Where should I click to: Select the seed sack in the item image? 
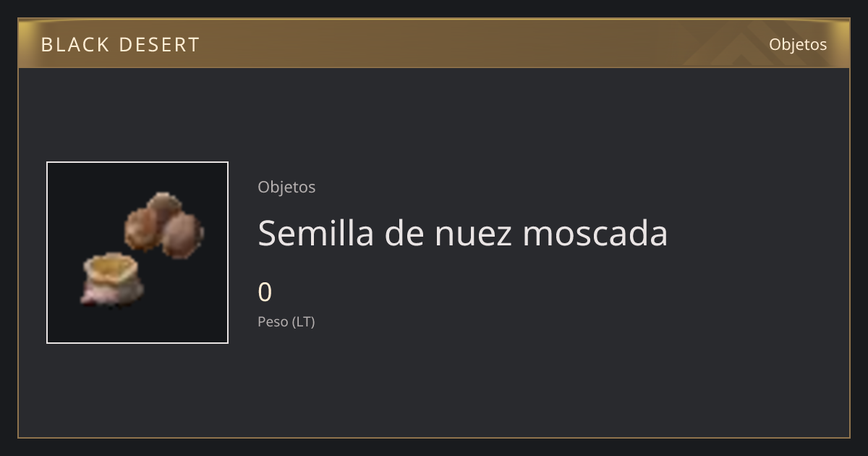(113, 279)
